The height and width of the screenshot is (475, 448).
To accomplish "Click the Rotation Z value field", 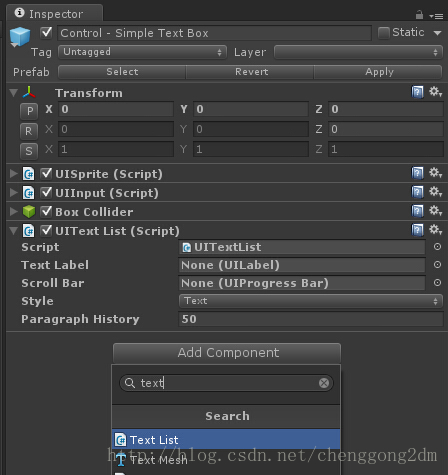I will pos(386,129).
